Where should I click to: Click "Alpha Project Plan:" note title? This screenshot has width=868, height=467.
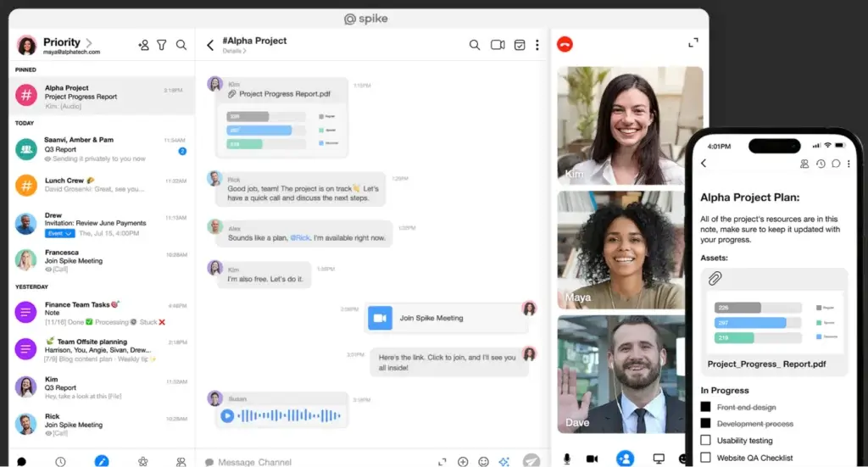pos(749,197)
